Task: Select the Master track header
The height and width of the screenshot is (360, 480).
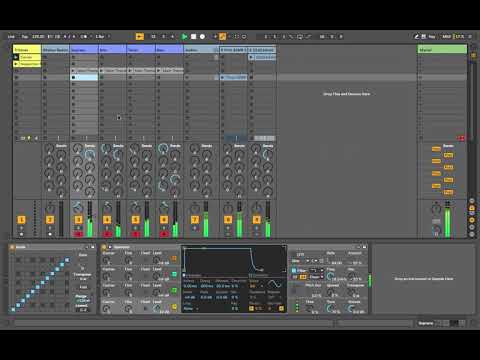Action: pyautogui.click(x=442, y=50)
